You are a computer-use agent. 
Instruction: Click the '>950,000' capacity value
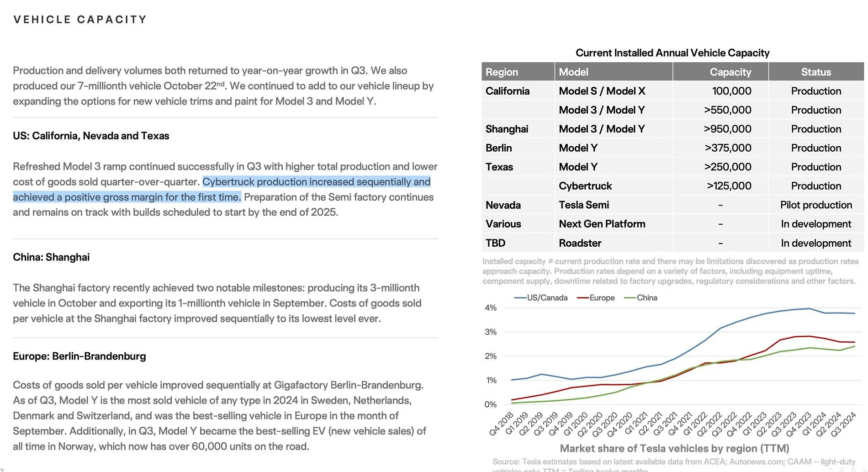click(x=727, y=129)
